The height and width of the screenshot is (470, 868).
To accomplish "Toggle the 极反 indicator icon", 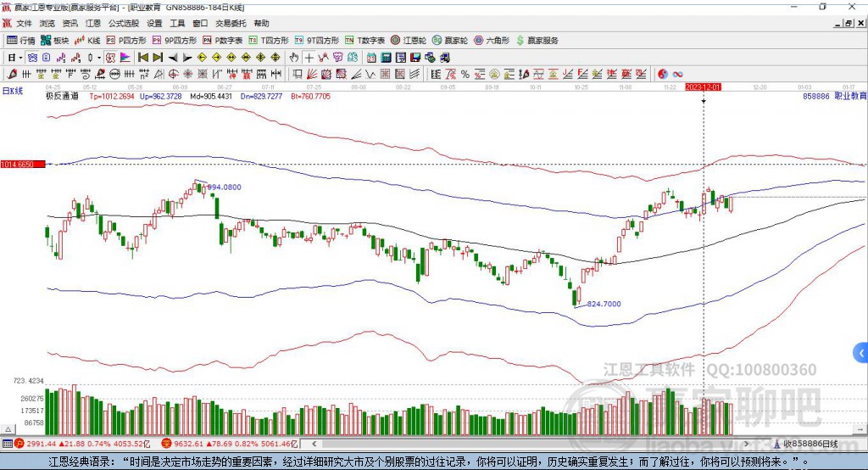I will click(110, 57).
